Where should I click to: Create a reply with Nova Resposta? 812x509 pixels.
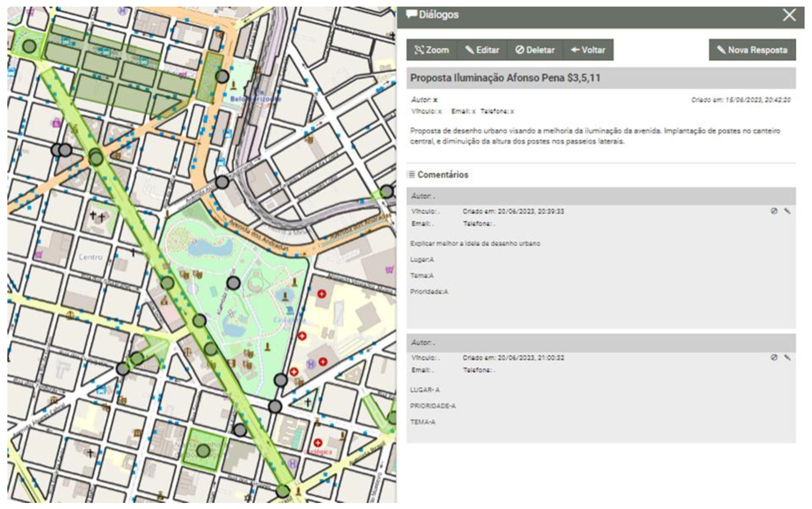pos(752,50)
